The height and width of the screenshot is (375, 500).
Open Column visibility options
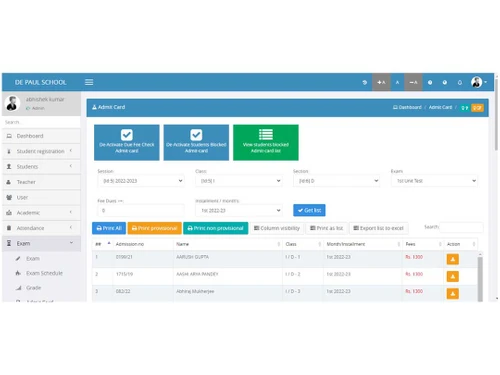(277, 228)
